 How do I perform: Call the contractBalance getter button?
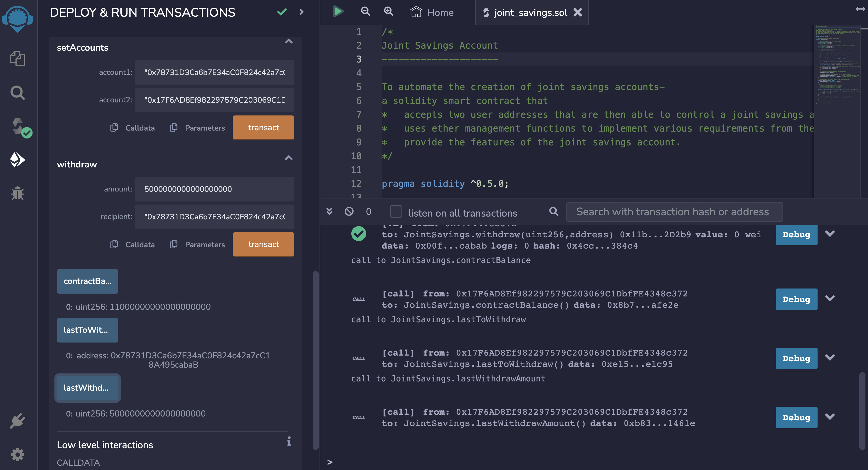(87, 281)
